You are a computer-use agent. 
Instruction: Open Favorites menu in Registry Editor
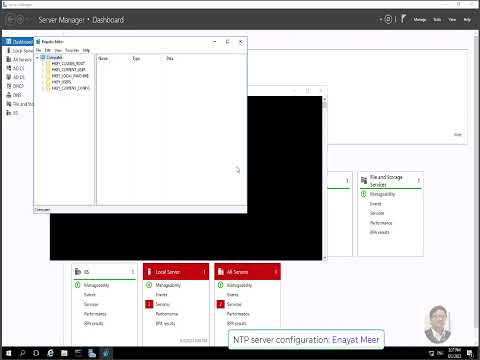coord(72,50)
